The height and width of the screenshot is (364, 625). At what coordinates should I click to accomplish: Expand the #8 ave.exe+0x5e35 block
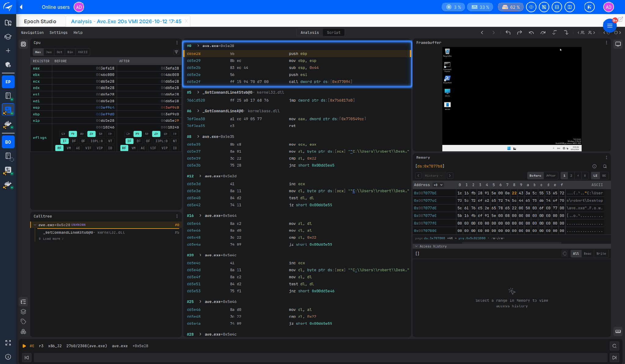[198, 137]
